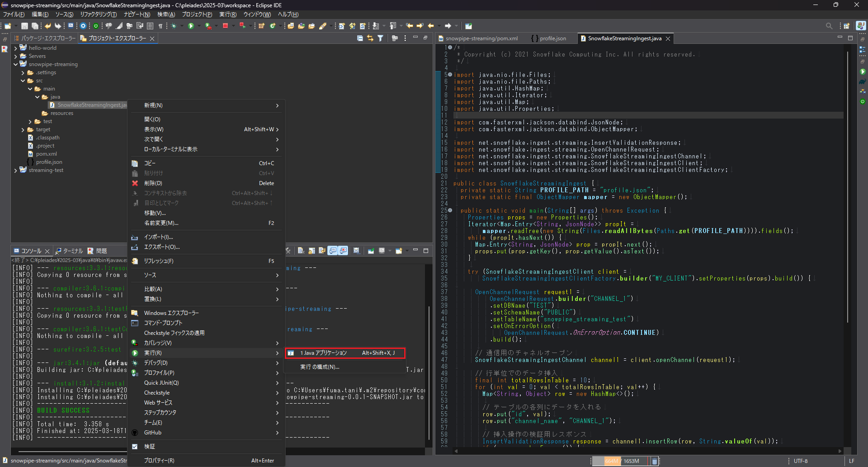Open the ファイル(F) menu
This screenshot has height=467, width=868.
pyautogui.click(x=14, y=14)
